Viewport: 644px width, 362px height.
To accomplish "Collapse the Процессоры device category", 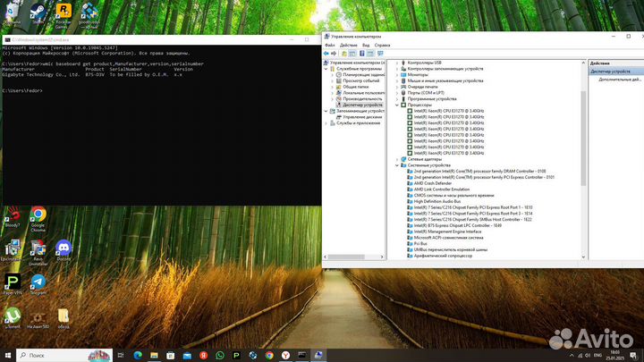I will point(397,105).
